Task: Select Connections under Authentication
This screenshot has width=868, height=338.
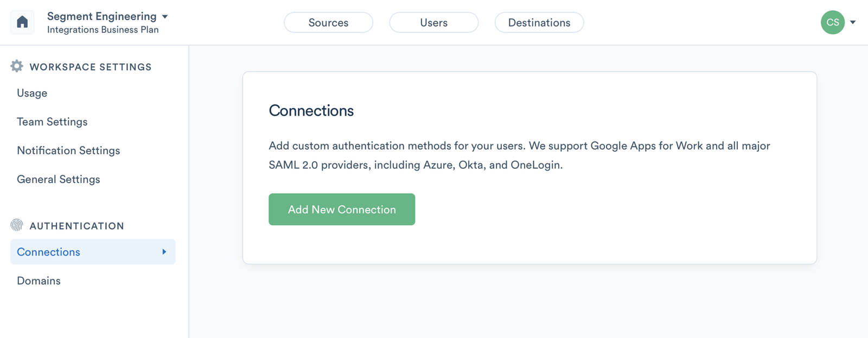Action: click(49, 252)
